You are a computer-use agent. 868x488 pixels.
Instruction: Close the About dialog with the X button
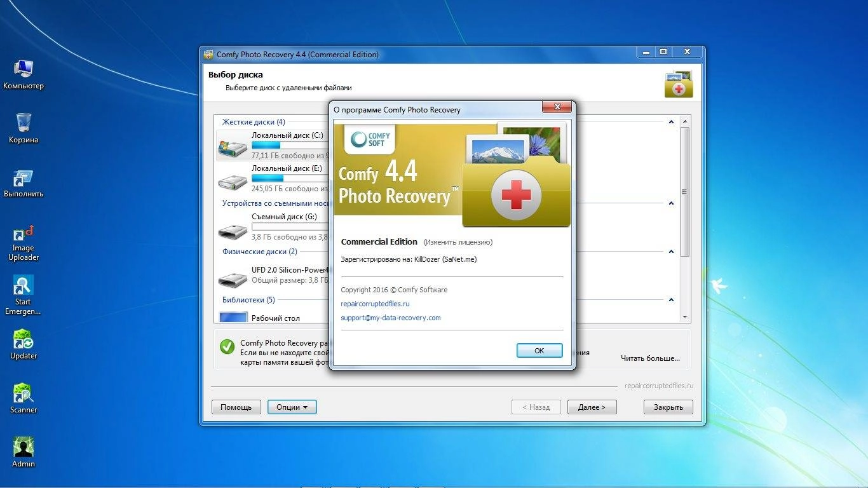click(557, 107)
